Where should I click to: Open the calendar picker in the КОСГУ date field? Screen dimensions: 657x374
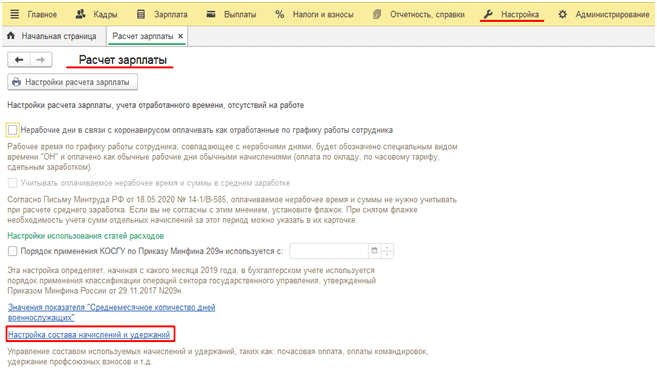[374, 251]
